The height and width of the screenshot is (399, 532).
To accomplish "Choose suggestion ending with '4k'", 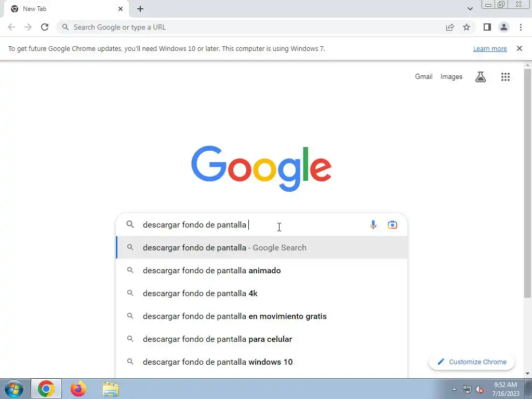I will click(x=262, y=293).
